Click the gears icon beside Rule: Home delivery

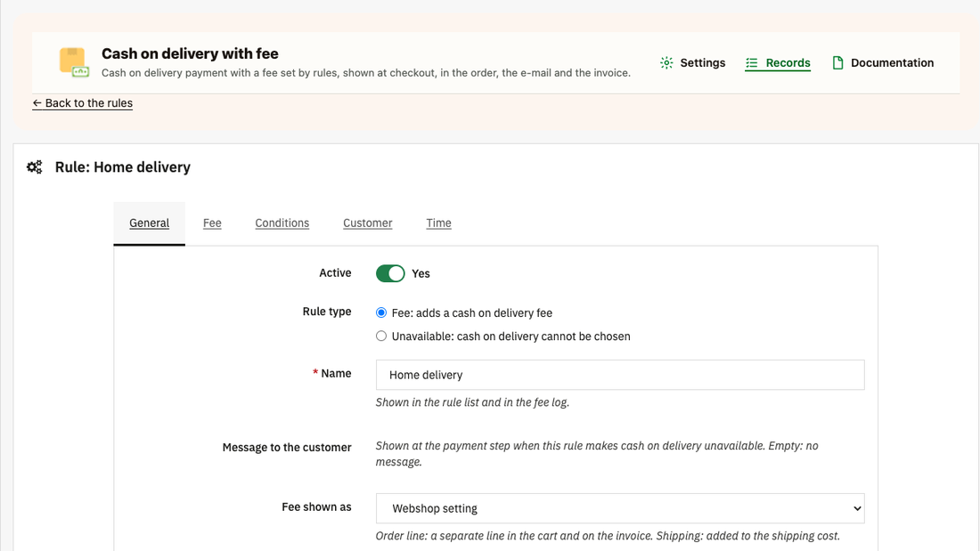35,166
